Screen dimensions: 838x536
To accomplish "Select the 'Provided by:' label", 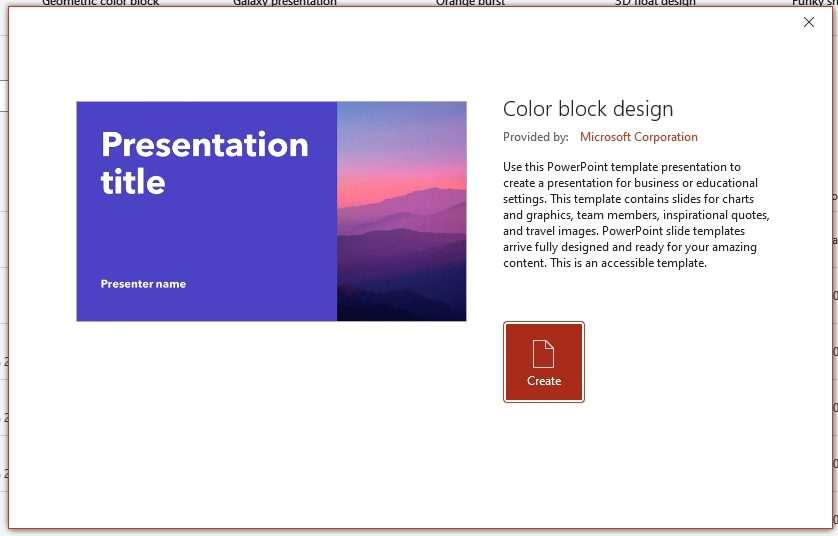I will 536,137.
